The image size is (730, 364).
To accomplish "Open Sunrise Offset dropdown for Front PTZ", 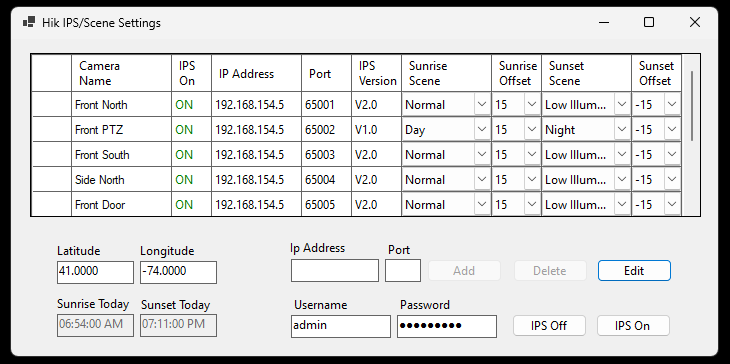I will tap(532, 129).
